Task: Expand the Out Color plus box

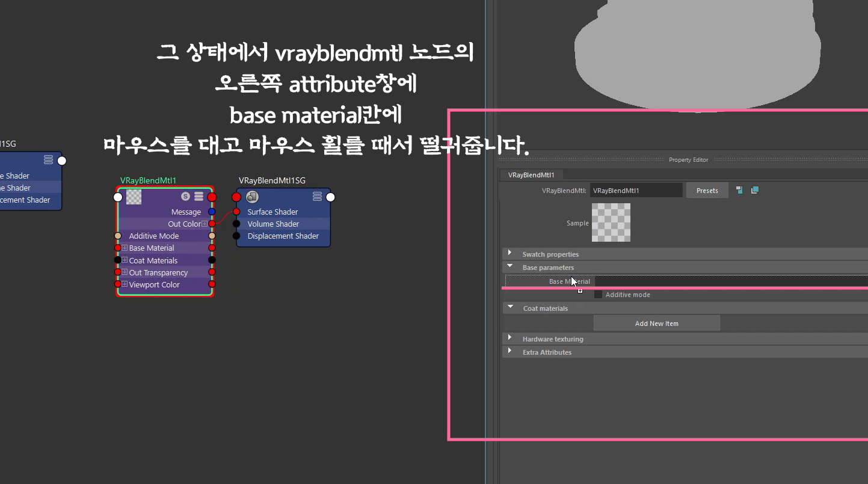Action: coord(205,224)
